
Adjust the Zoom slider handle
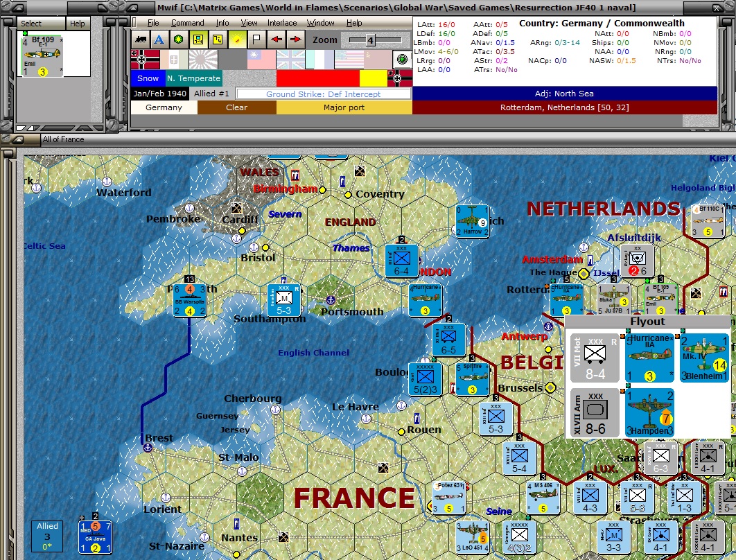pyautogui.click(x=370, y=40)
